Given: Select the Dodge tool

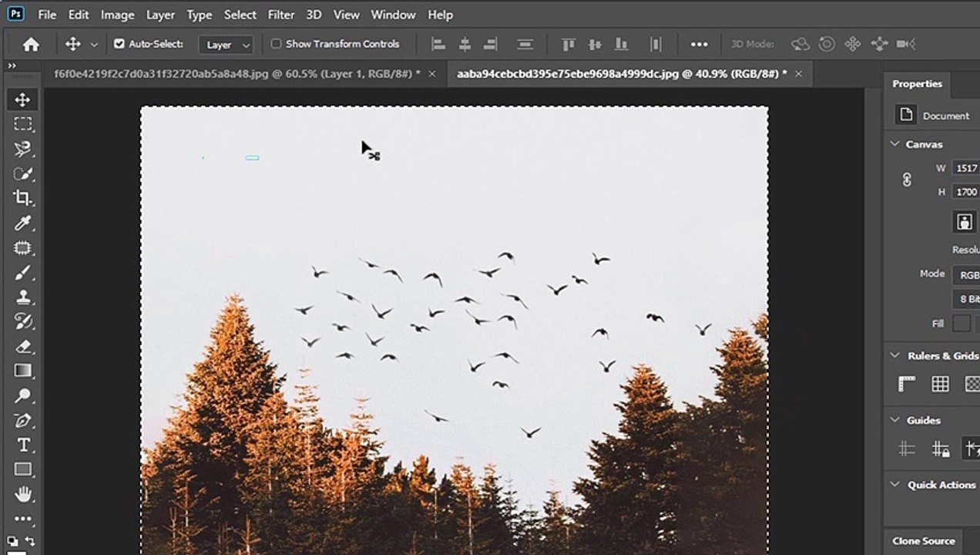Looking at the screenshot, I should pos(22,395).
